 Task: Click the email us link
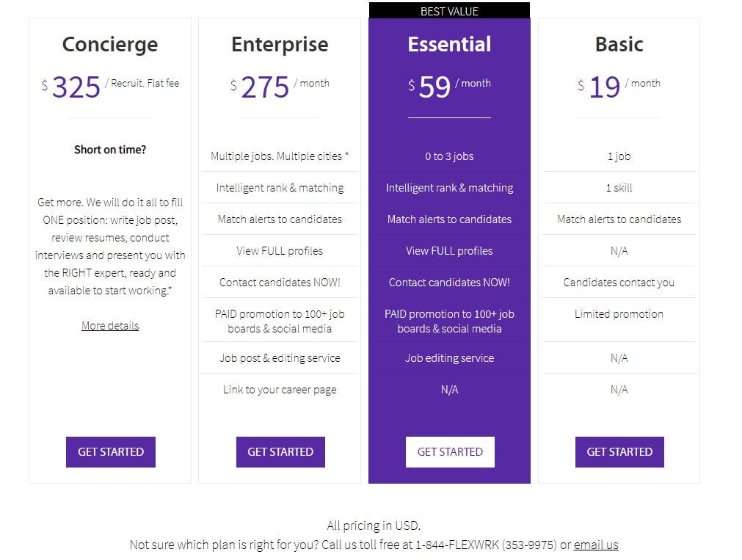tap(596, 545)
